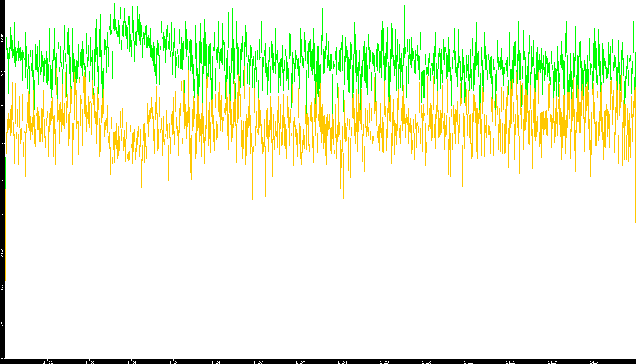
Task: Pick the 2082 vertical axis value
Action: coord(2,252)
